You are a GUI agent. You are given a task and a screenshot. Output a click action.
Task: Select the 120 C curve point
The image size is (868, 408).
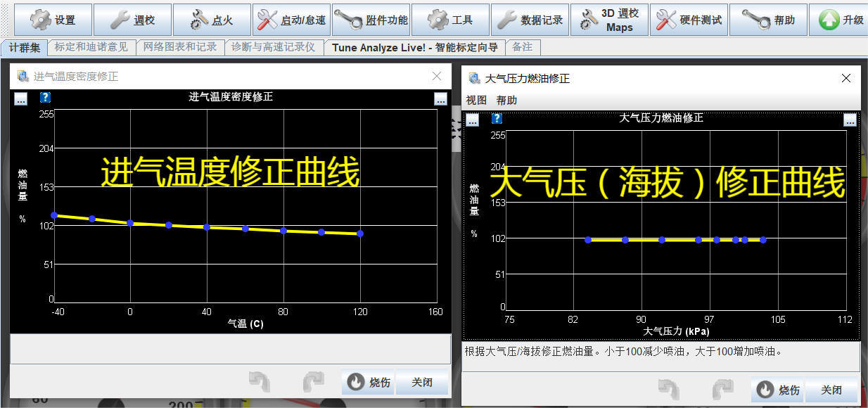360,234
